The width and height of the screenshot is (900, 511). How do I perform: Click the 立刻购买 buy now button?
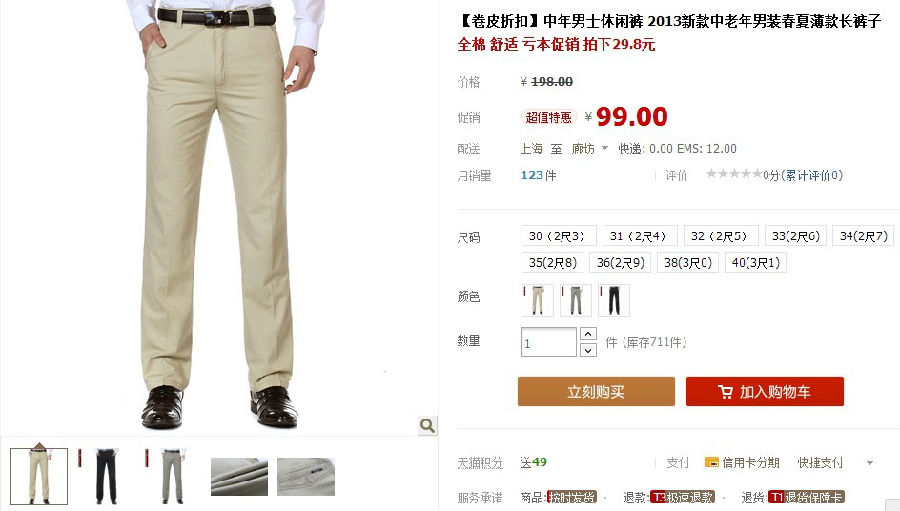(596, 392)
